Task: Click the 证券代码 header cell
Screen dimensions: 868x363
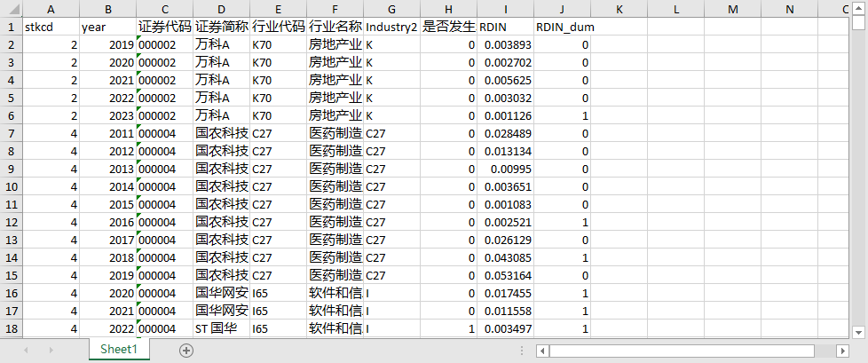Action: pyautogui.click(x=165, y=27)
